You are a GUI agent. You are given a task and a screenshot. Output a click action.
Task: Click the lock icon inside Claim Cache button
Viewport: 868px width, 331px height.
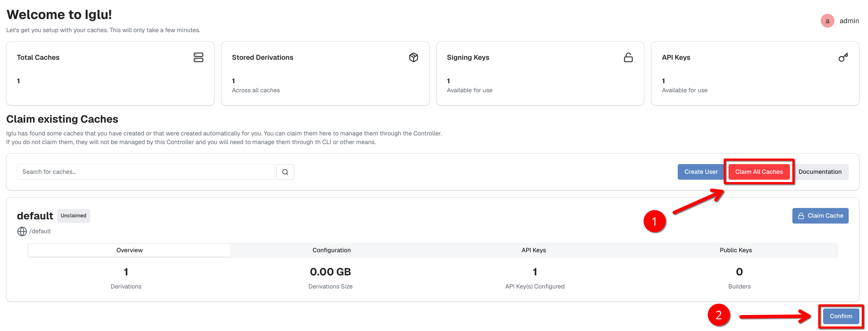[801, 216]
